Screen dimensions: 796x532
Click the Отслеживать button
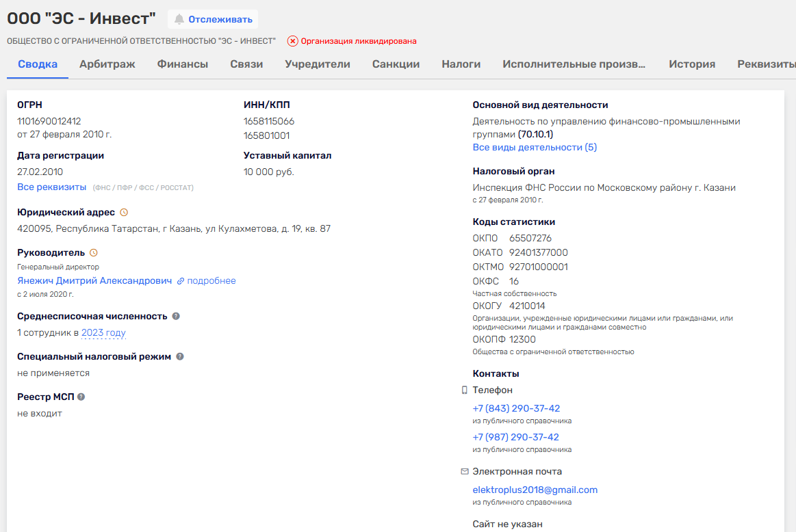click(x=213, y=19)
